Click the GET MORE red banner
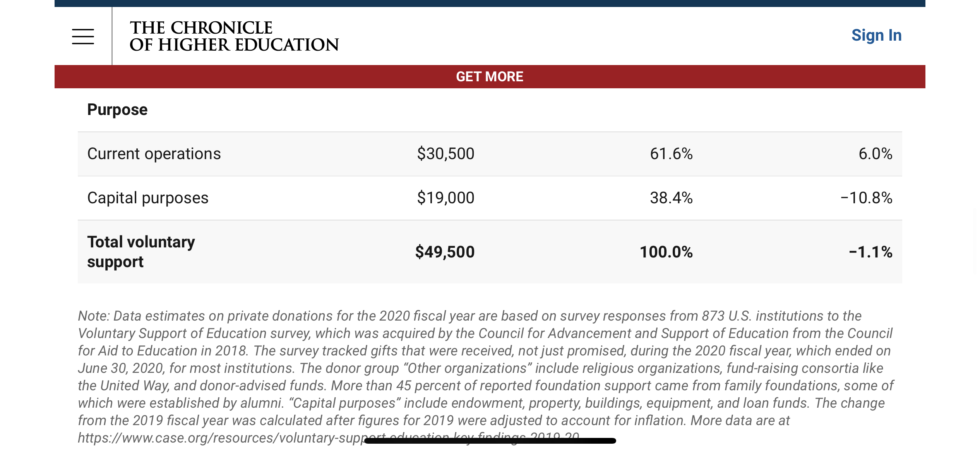Viewport: 980px width, 453px height. point(490,77)
